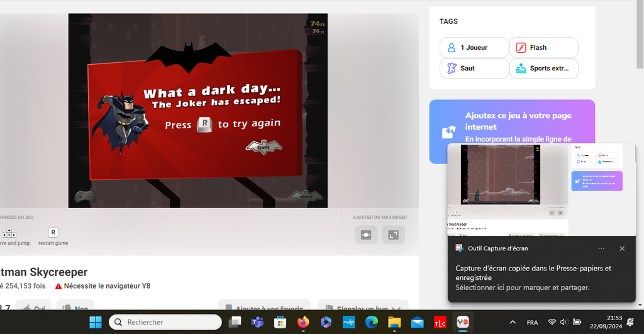Viewport: 644px width, 334px height.
Task: Click the TAGS heading
Action: pyautogui.click(x=448, y=21)
